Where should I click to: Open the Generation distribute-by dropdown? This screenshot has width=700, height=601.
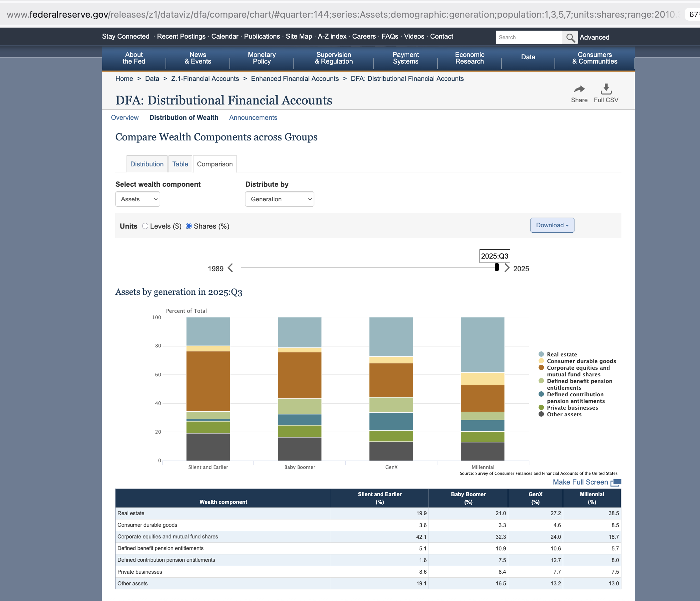[279, 199]
